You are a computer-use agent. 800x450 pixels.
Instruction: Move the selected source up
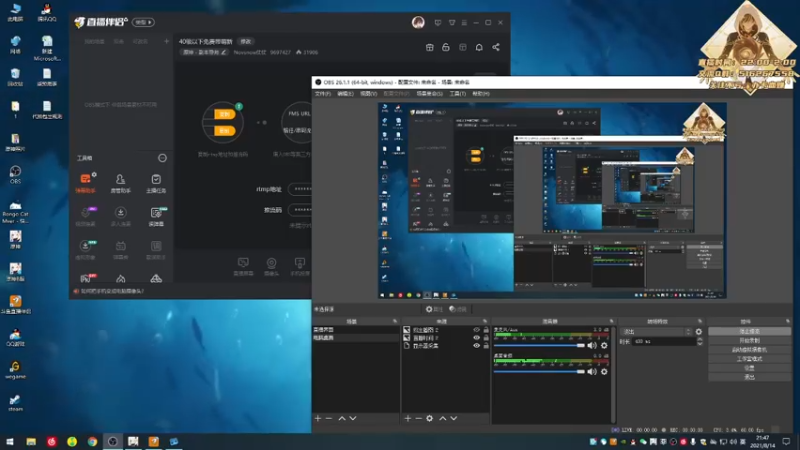[443, 418]
